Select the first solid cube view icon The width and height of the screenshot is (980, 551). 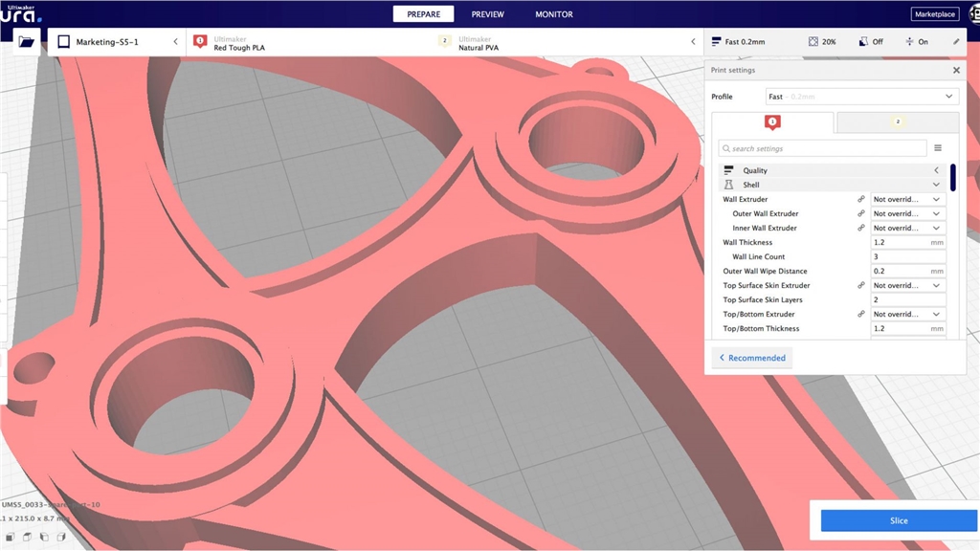tap(9, 538)
